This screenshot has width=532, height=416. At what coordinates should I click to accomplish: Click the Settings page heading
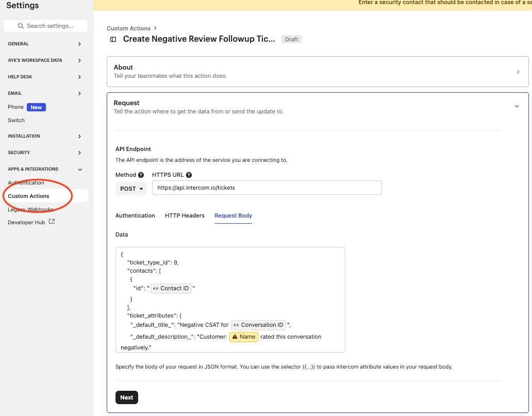click(22, 6)
